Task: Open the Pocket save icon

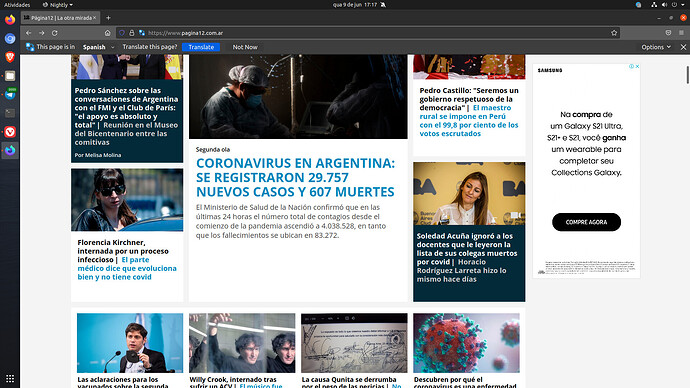Action: [668, 33]
